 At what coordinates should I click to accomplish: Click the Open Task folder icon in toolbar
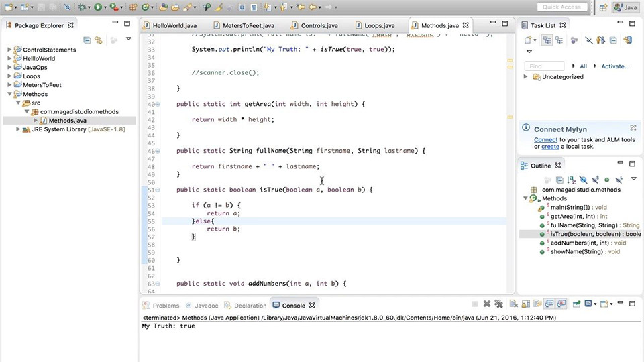175,7
